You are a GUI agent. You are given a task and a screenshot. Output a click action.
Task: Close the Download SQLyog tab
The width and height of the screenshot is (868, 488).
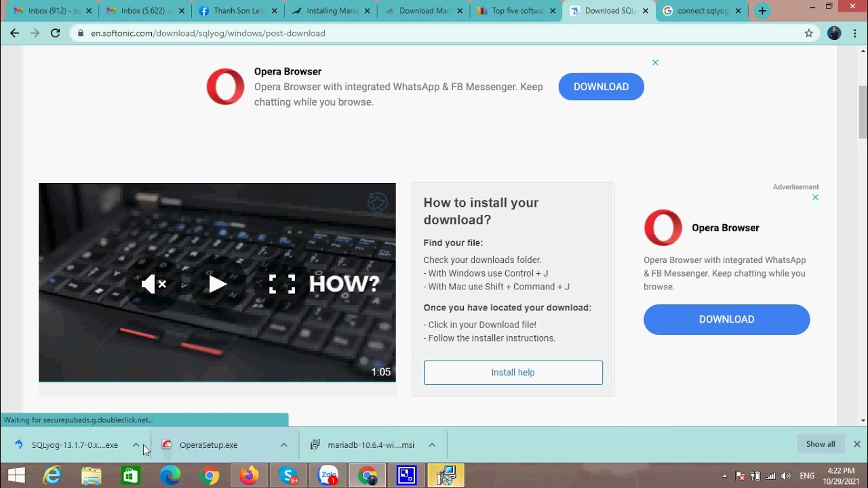645,11
